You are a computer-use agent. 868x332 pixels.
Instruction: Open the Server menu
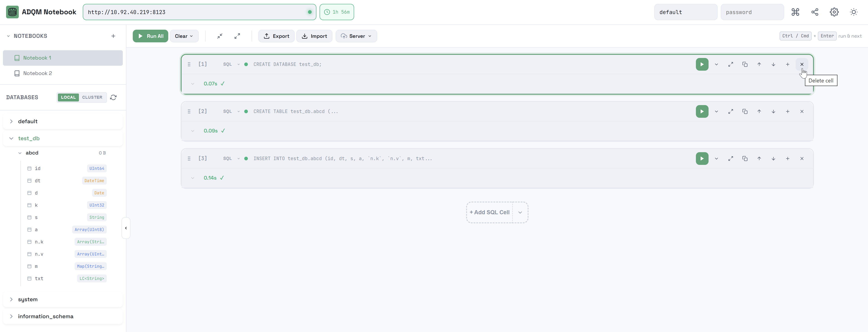[x=356, y=36]
